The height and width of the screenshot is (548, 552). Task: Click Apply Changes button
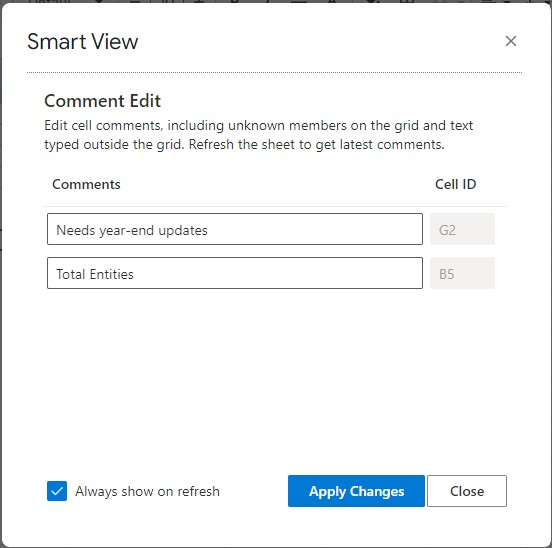pos(356,491)
